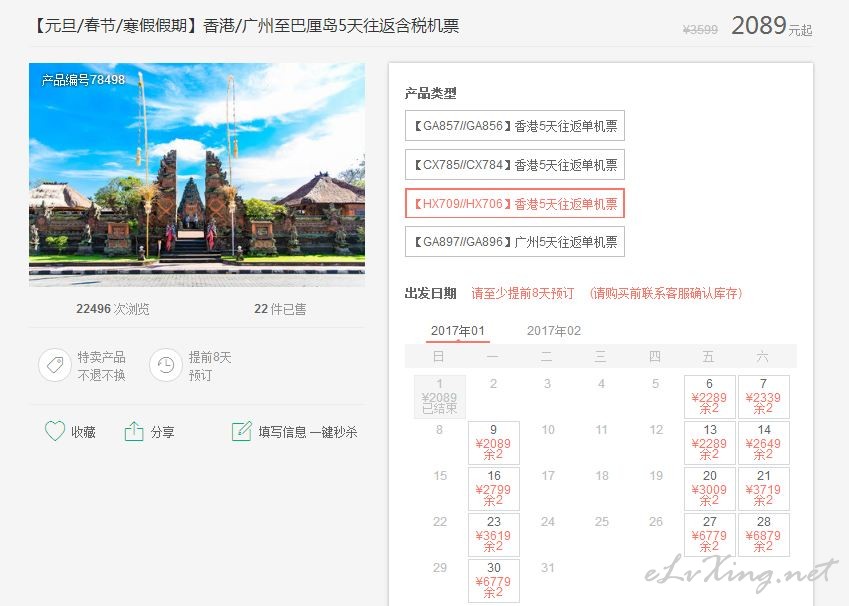The width and height of the screenshot is (849, 606).
Task: Select CX785//CX784 Hong Kong ticket option
Action: click(x=514, y=165)
